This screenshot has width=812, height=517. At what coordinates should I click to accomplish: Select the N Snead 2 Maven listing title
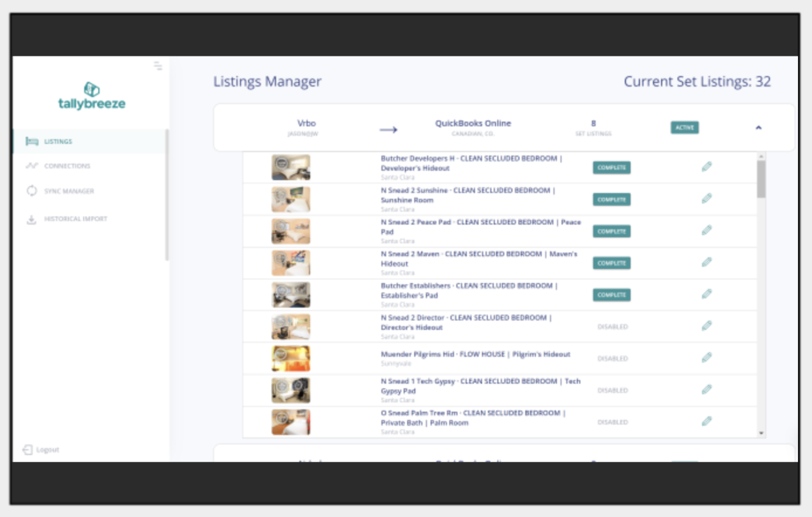tap(480, 259)
